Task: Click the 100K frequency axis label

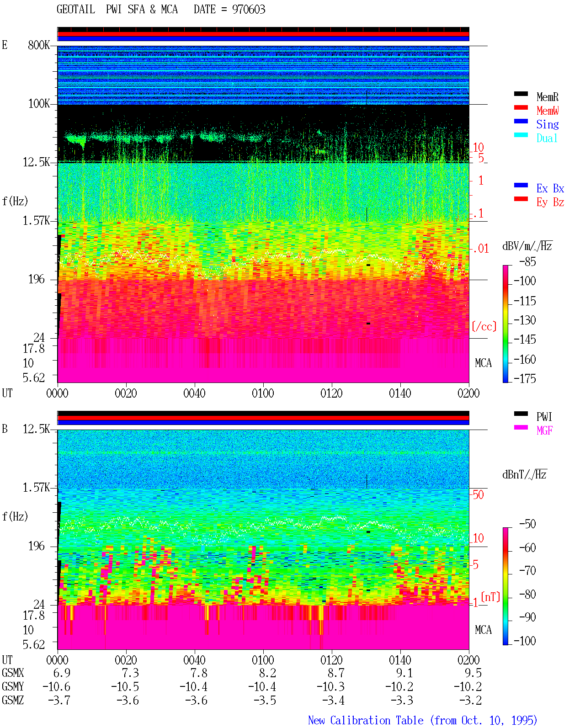Action: coord(39,104)
